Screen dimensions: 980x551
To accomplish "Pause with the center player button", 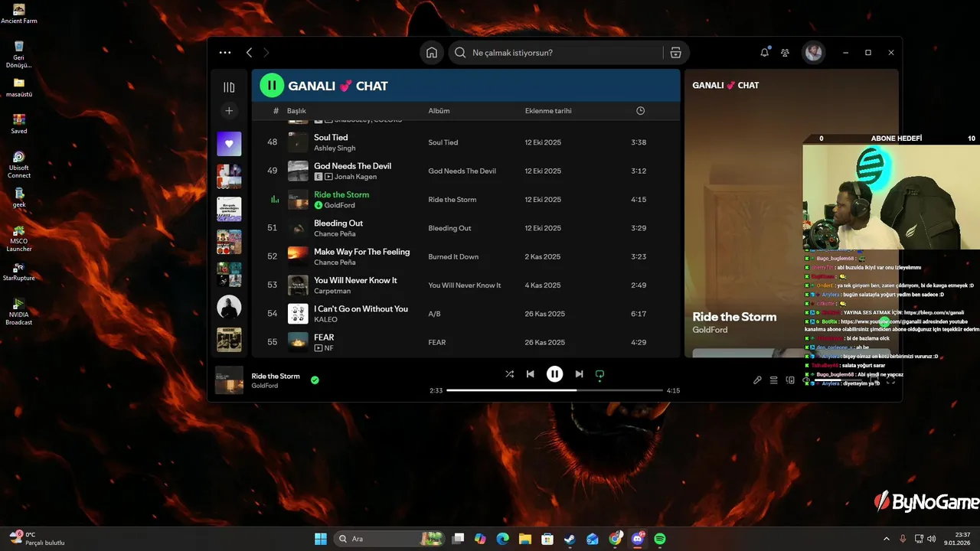I will [554, 374].
